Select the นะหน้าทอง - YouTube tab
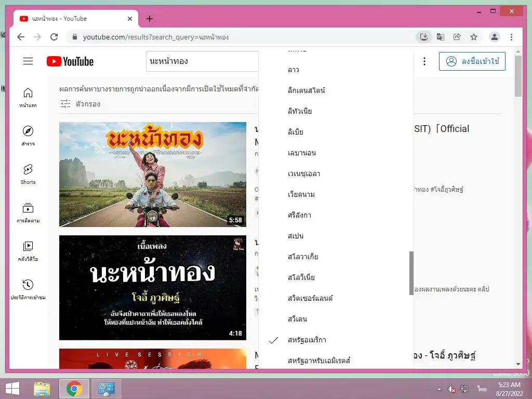 76,19
